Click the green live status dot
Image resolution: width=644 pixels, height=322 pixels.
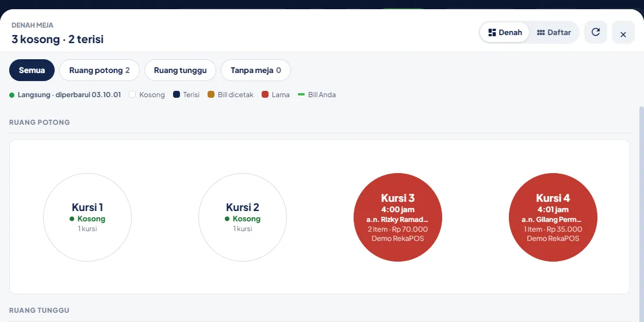coord(12,95)
